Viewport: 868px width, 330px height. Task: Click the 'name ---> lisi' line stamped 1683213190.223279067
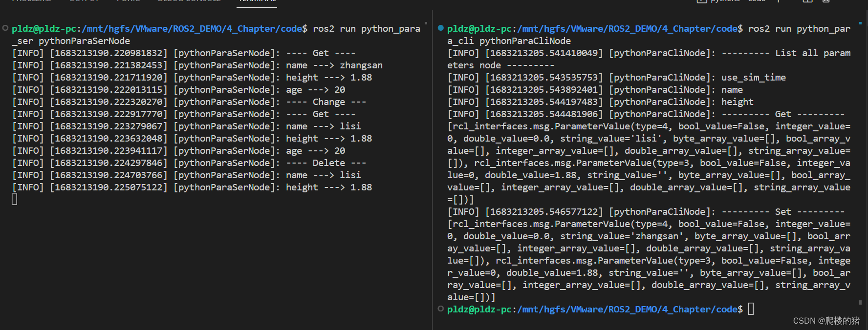pos(187,126)
